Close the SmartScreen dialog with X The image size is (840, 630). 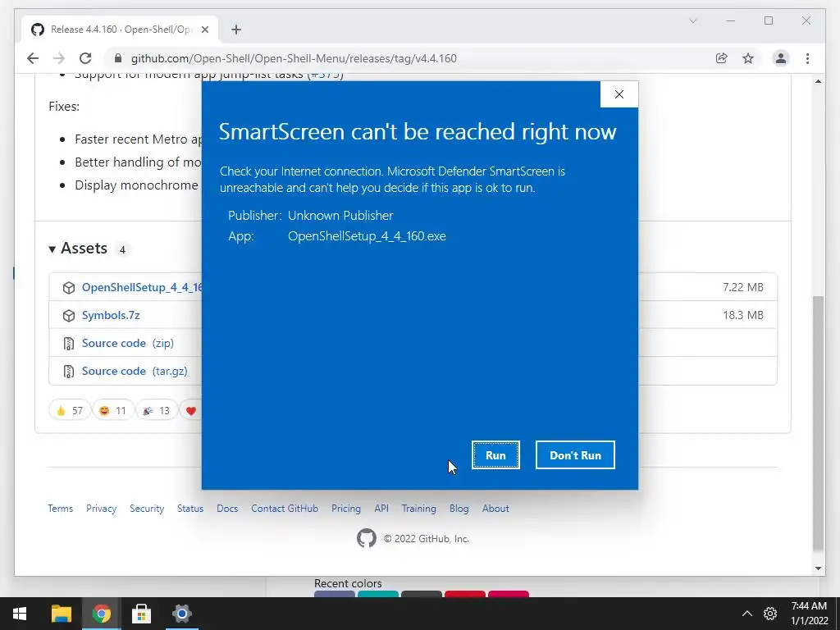tap(619, 94)
